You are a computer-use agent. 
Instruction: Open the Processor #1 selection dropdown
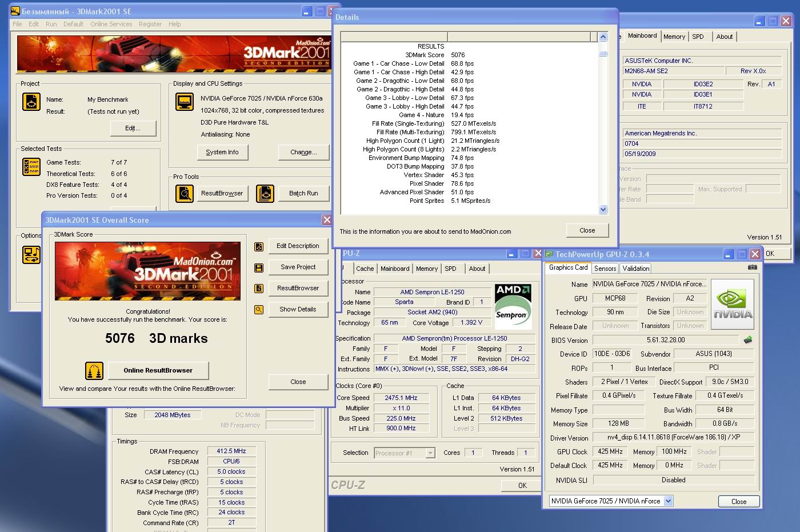point(430,453)
